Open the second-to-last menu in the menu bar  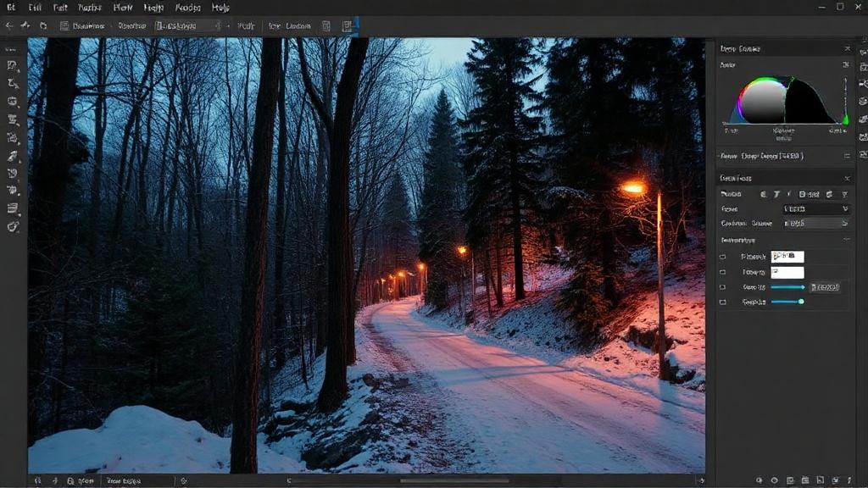click(187, 8)
